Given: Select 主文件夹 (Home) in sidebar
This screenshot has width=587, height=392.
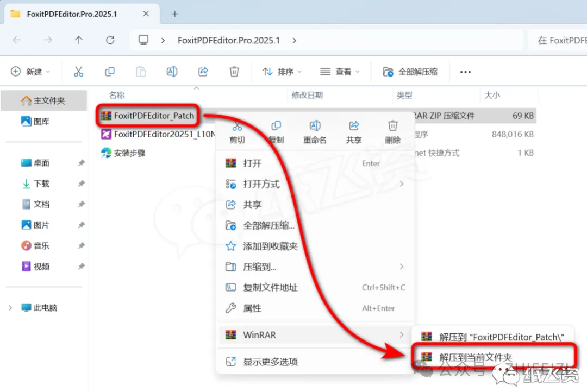Looking at the screenshot, I should (44, 100).
